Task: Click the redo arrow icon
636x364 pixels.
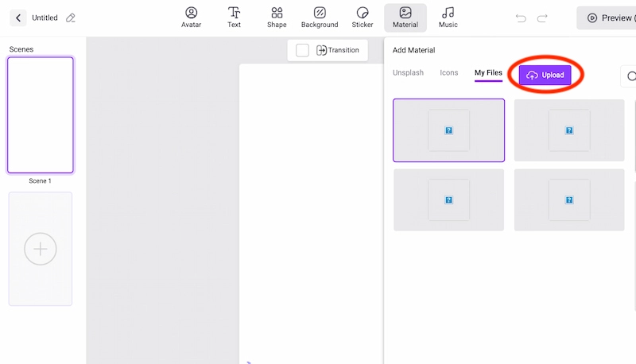Action: 542,18
